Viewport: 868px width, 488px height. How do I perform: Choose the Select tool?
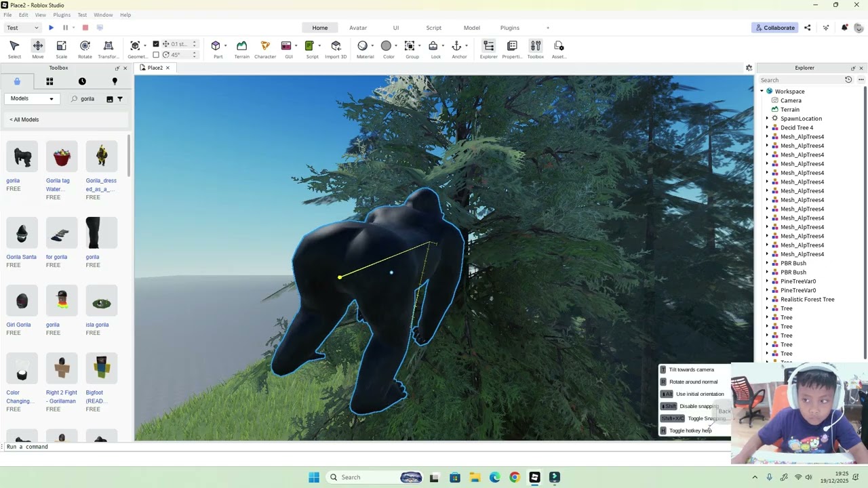pos(14,49)
